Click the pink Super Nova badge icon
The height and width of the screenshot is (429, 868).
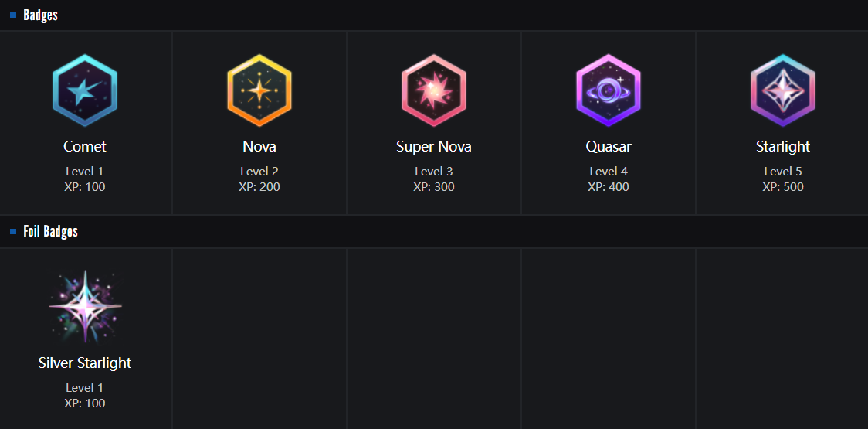tap(434, 90)
